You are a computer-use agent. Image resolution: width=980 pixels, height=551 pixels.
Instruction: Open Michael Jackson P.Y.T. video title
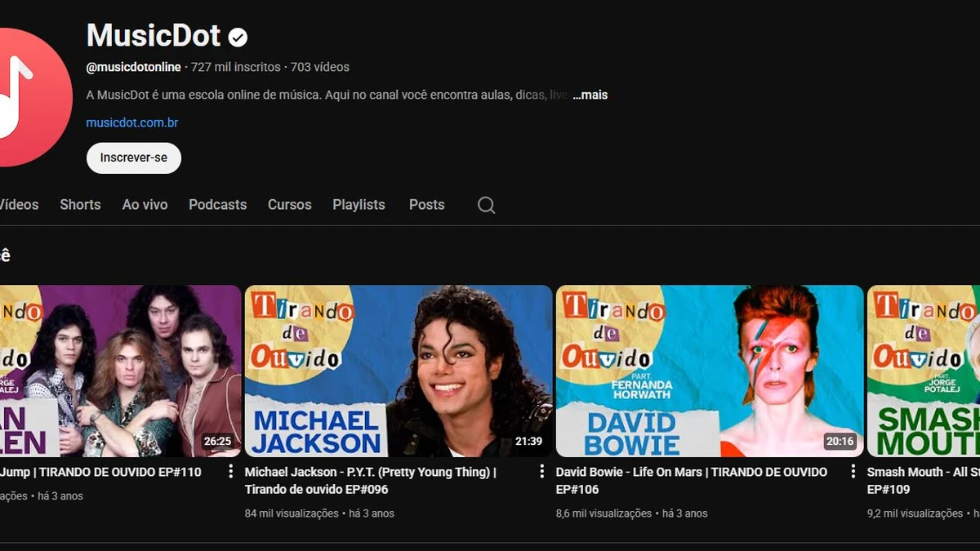click(371, 481)
